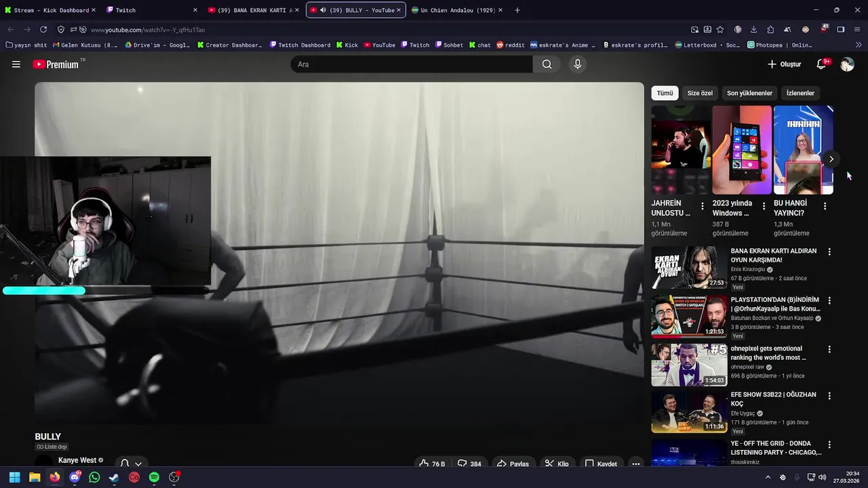The height and width of the screenshot is (488, 868).
Task: Open EFE SHOW S3B22 video thumbnail
Action: click(x=689, y=411)
